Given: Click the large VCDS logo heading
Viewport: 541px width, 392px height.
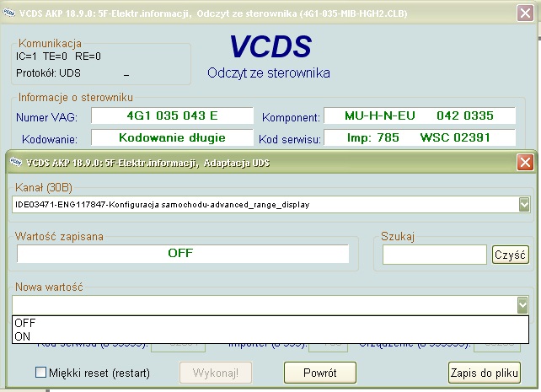Looking at the screenshot, I should pyautogui.click(x=270, y=46).
